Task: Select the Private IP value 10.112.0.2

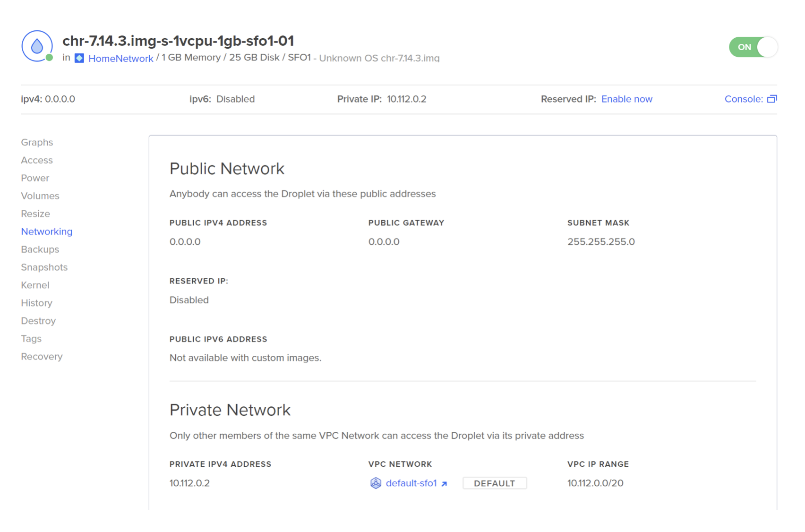Action: (x=405, y=99)
